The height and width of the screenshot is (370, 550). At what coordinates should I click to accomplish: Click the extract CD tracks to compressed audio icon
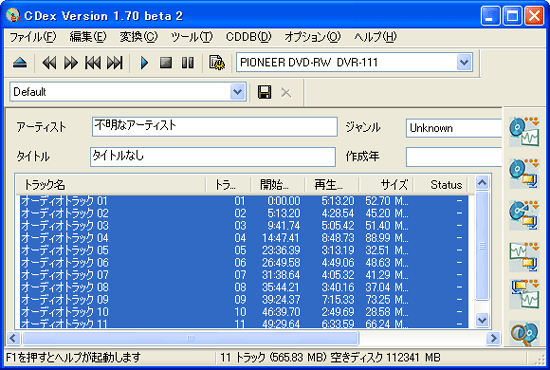[x=524, y=173]
